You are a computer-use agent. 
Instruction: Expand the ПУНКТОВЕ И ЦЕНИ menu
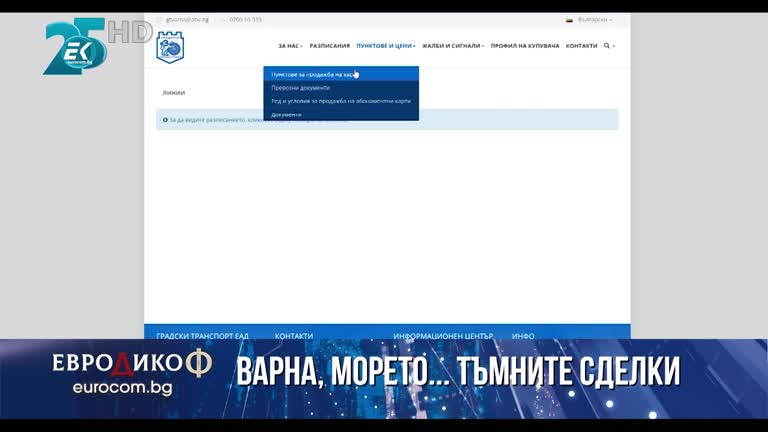pyautogui.click(x=385, y=46)
